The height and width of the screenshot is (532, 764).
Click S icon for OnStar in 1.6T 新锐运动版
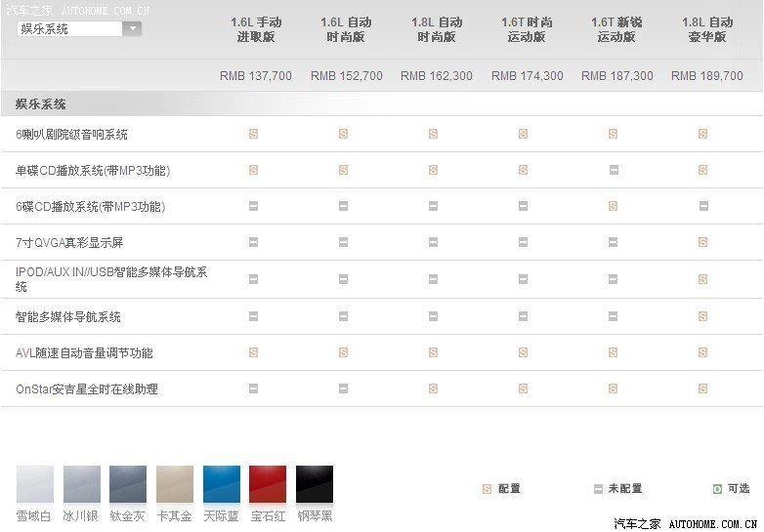(x=613, y=389)
